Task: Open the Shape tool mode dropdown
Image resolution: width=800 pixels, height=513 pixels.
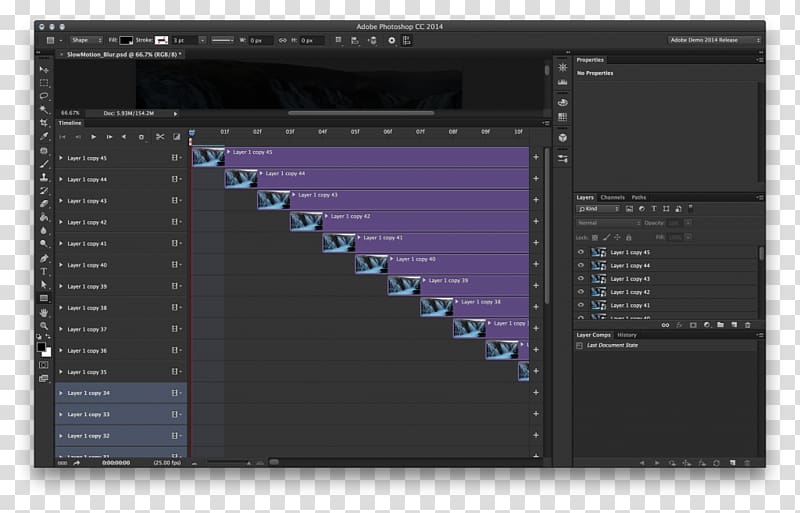Action: pyautogui.click(x=82, y=40)
